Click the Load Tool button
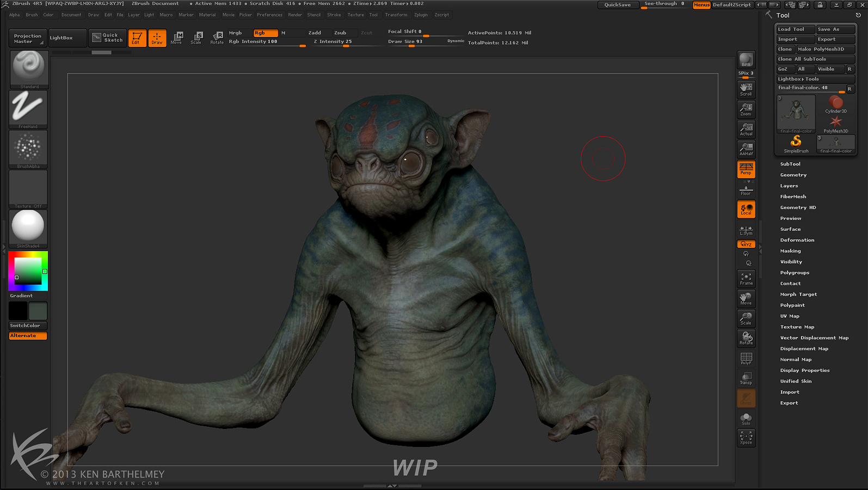 pyautogui.click(x=795, y=29)
